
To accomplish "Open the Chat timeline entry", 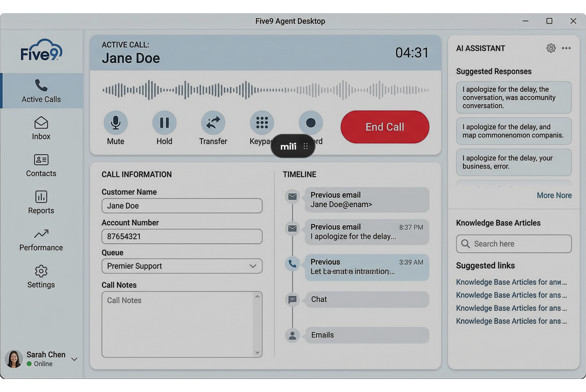I will point(367,300).
